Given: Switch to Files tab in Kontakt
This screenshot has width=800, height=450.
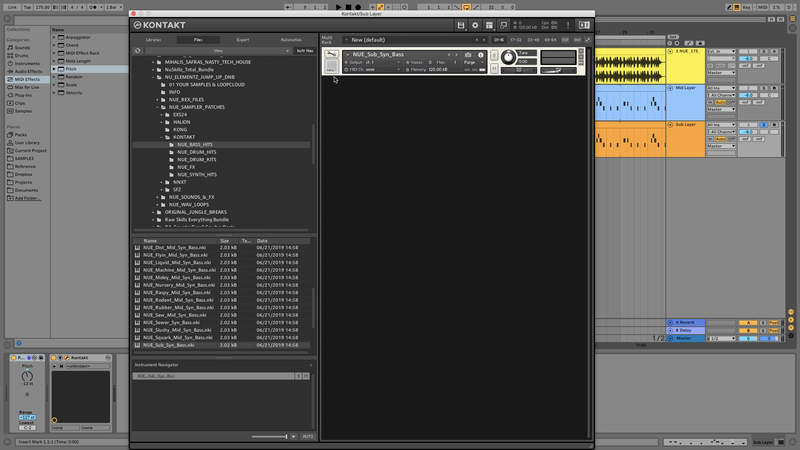Looking at the screenshot, I should pyautogui.click(x=198, y=40).
